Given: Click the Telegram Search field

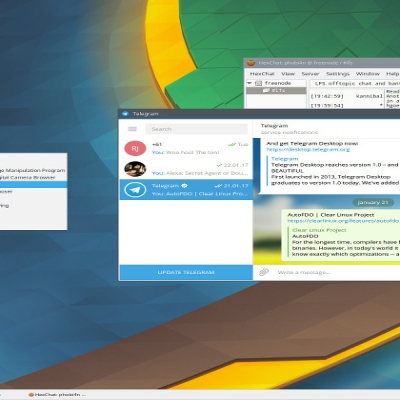Looking at the screenshot, I should [196, 129].
